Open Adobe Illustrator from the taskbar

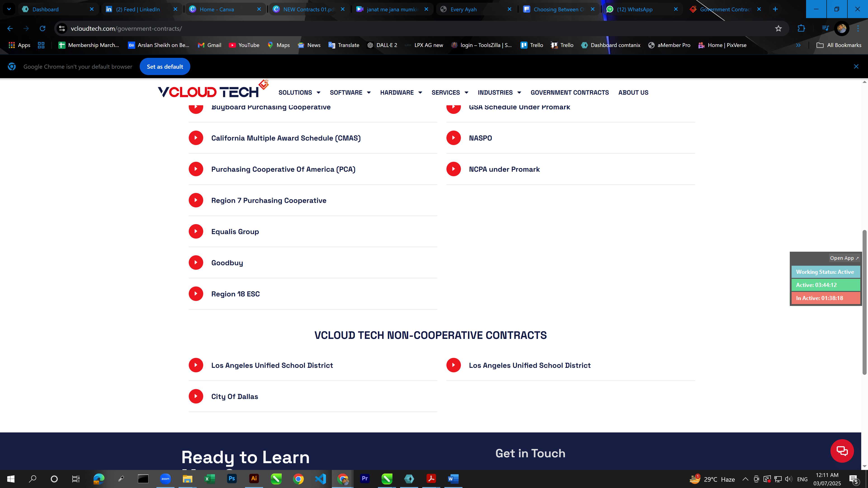coord(254,479)
